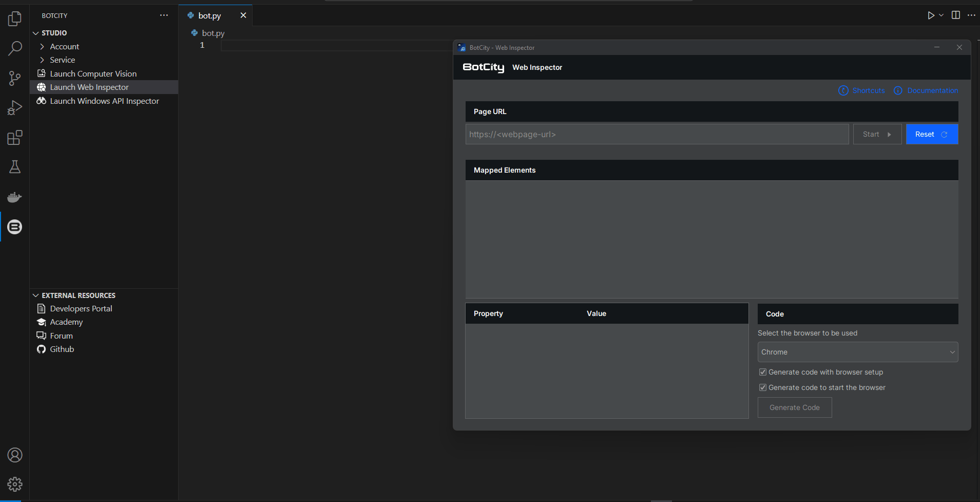Open the Docker view in activity bar

(x=15, y=197)
